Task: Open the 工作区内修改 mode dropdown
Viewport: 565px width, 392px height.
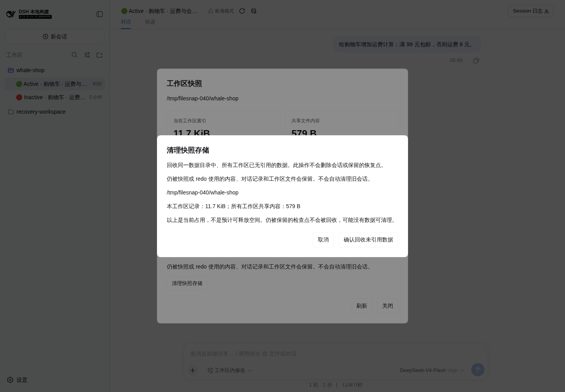Action: tap(230, 370)
